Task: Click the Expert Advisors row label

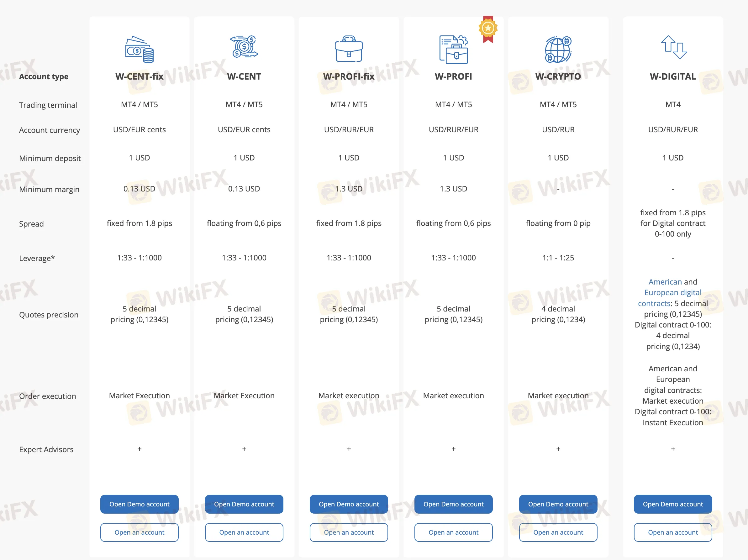Action: (x=46, y=449)
